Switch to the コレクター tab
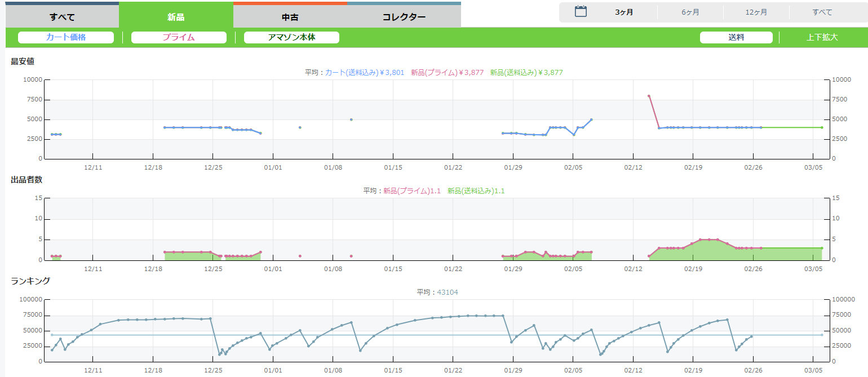Viewport: 868px width, 377px height. (x=404, y=17)
